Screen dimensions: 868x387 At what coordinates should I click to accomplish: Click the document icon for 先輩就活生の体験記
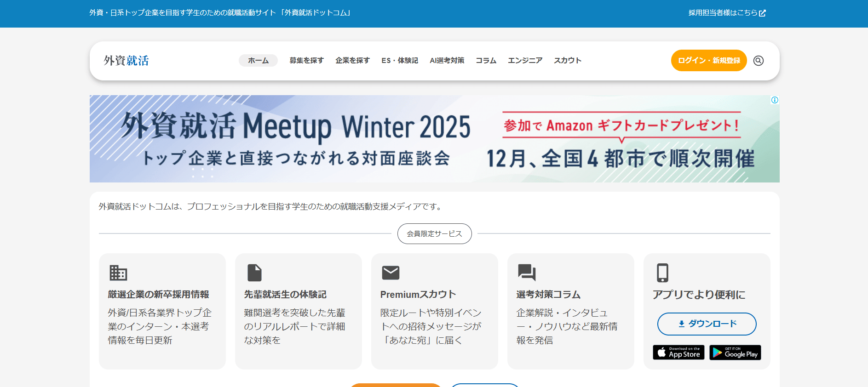click(x=254, y=273)
